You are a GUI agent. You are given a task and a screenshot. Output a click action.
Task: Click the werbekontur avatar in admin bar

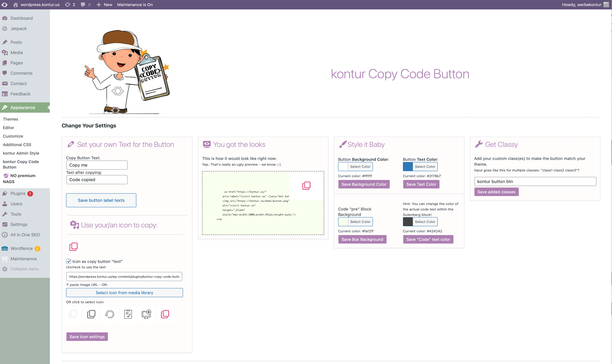click(x=606, y=5)
